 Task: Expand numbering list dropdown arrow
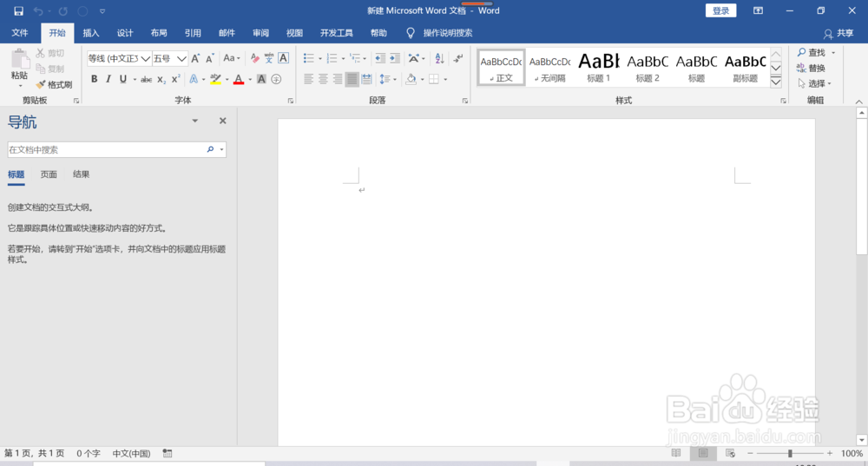click(x=343, y=59)
